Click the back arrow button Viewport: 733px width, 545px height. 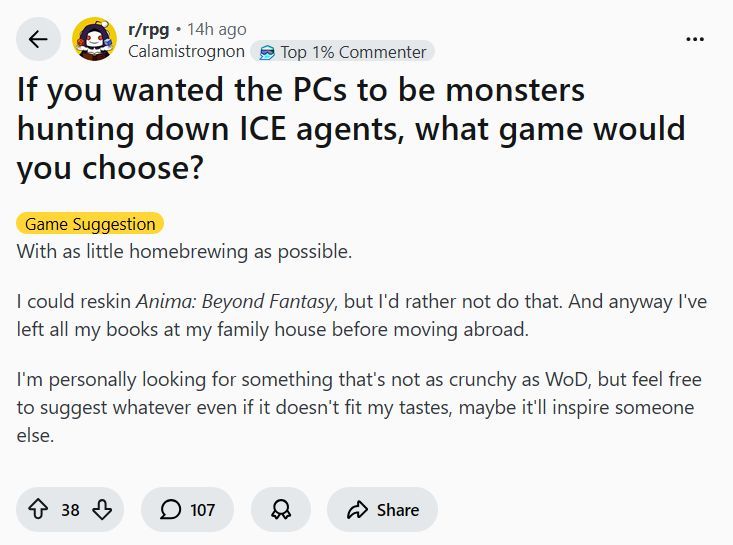click(x=38, y=40)
